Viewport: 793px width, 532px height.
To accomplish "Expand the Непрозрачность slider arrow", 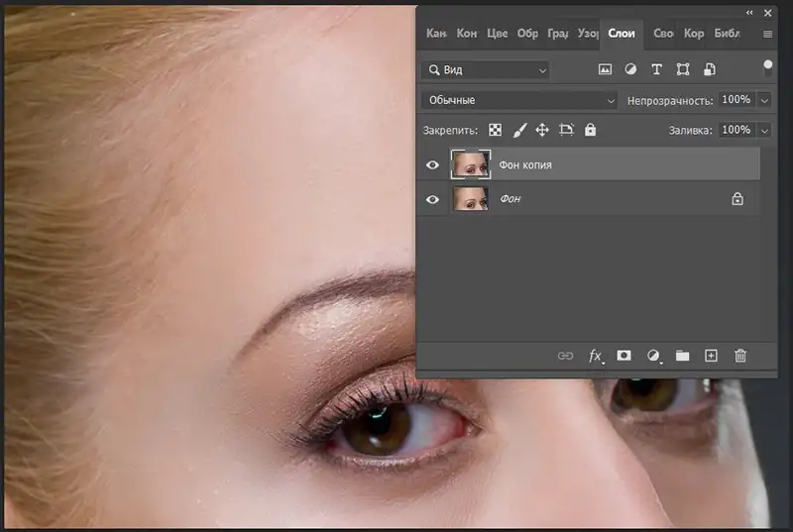I will coord(764,100).
